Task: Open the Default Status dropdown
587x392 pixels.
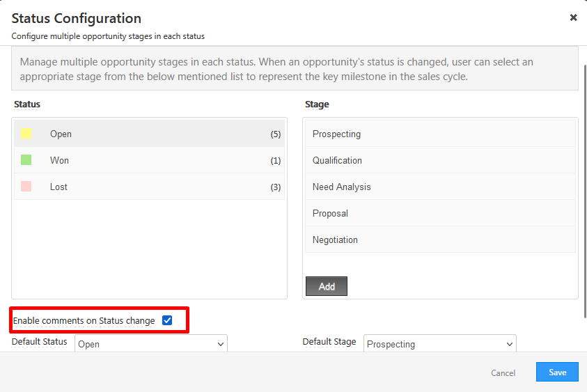Action: pyautogui.click(x=151, y=344)
